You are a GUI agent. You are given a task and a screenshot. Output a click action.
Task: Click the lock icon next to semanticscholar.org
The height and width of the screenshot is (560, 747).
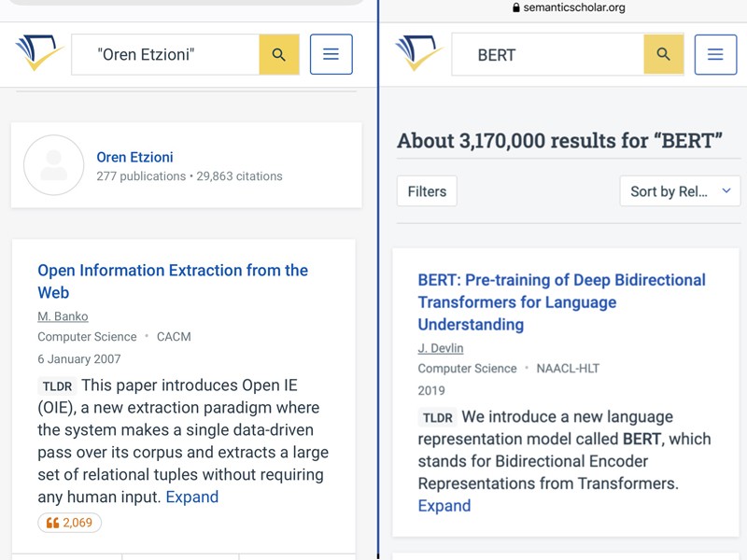coord(515,7)
